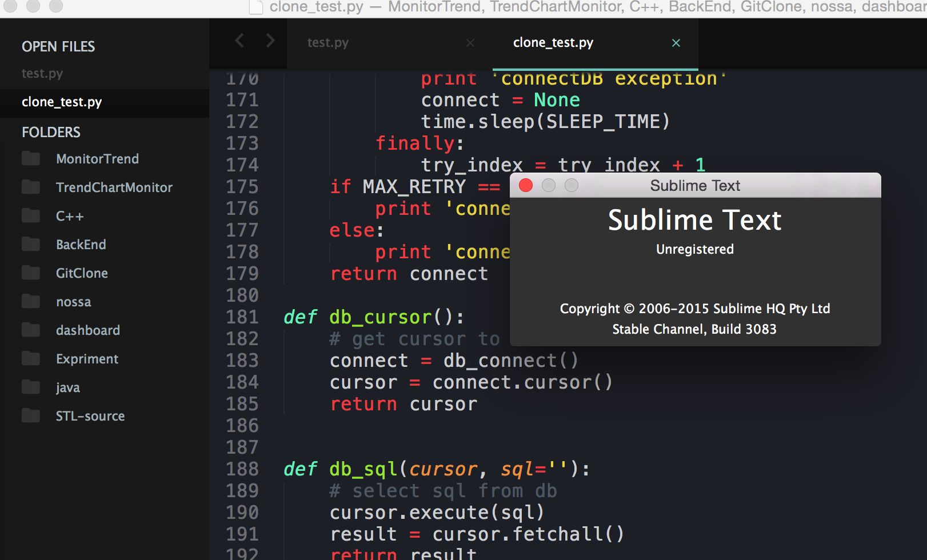Viewport: 927px width, 560px height.
Task: Click the STL-source folder icon
Action: click(x=30, y=416)
